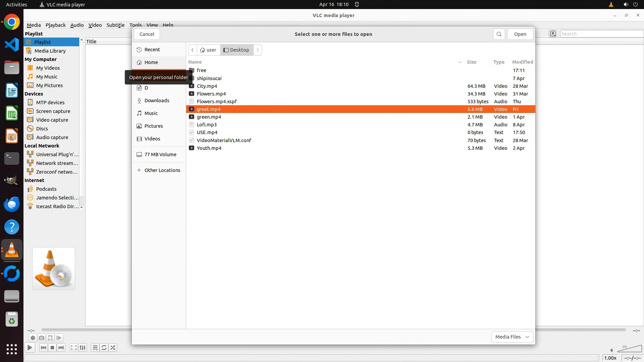Open extended settings equalizer icon
644x362 pixels.
coord(83,348)
